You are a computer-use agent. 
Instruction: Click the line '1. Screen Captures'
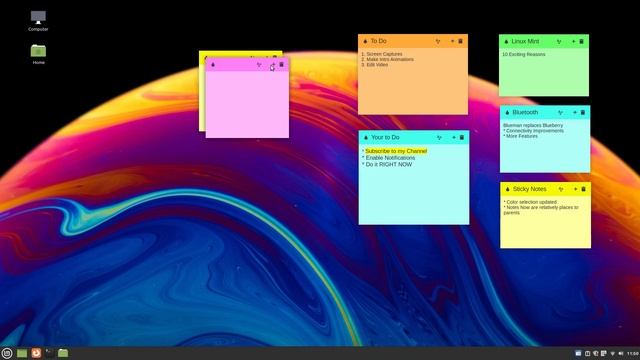click(382, 54)
